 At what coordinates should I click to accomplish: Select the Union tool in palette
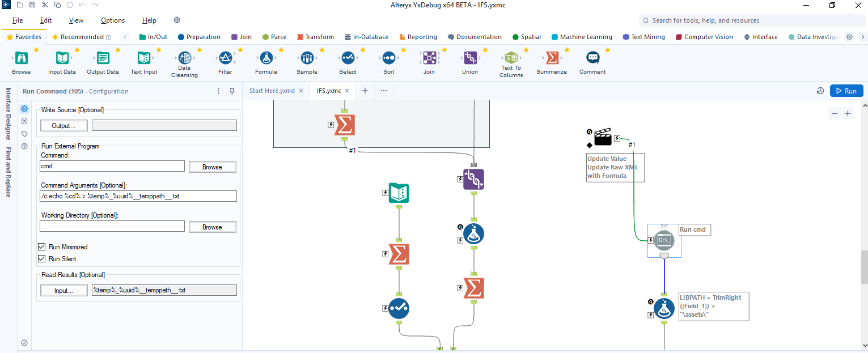click(x=470, y=58)
